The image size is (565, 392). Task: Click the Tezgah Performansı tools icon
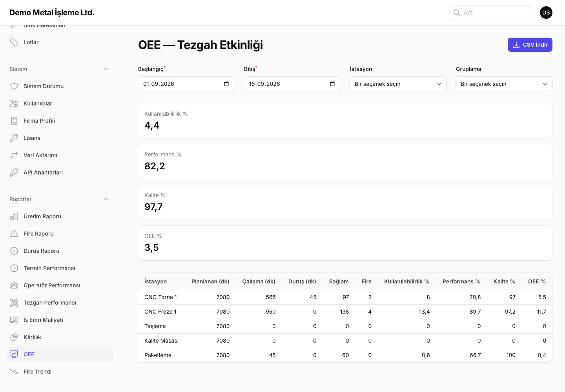[x=14, y=303]
